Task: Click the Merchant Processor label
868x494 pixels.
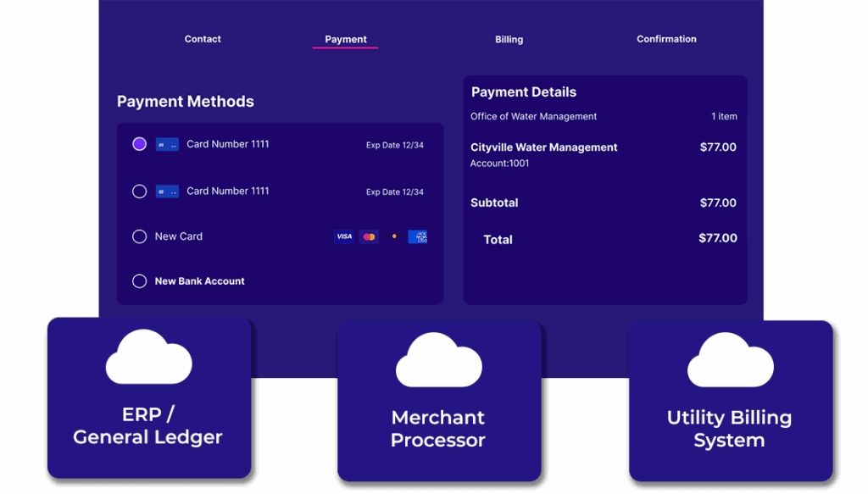Action: point(438,429)
